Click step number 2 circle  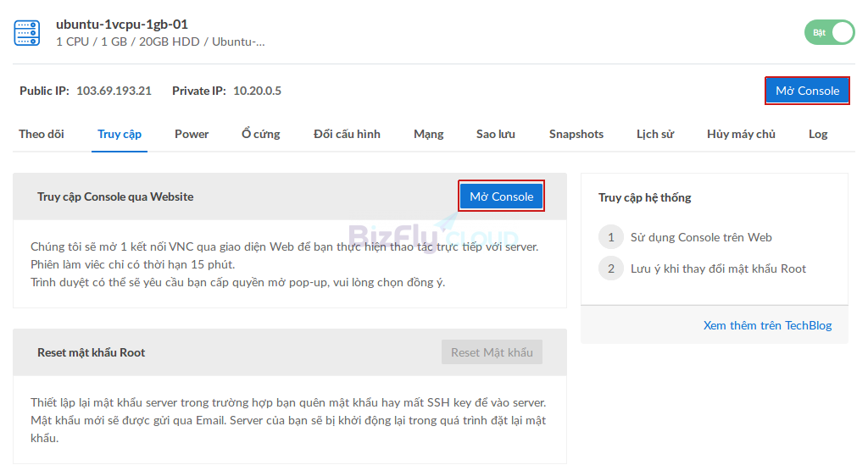click(x=611, y=268)
